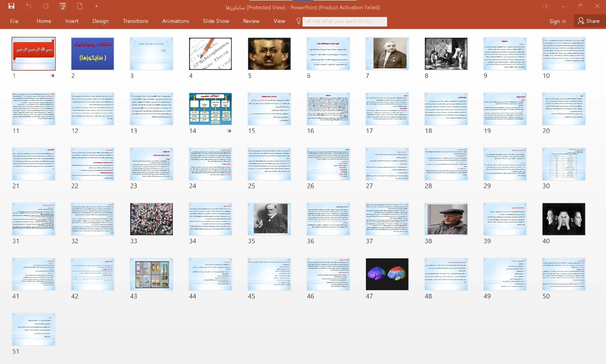Open the Review tab

click(251, 21)
